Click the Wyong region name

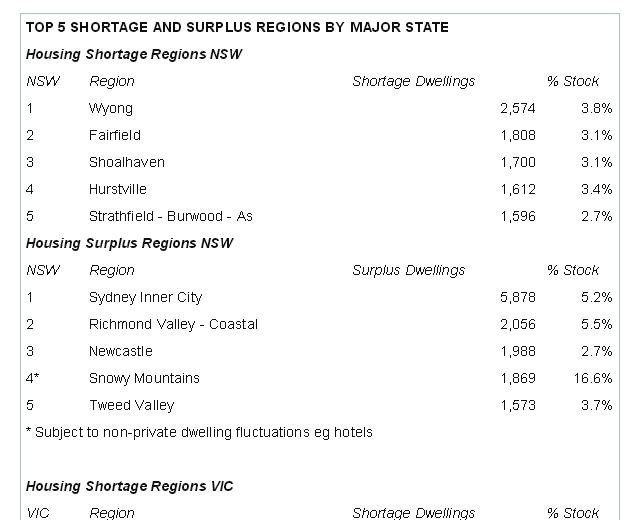(110, 108)
